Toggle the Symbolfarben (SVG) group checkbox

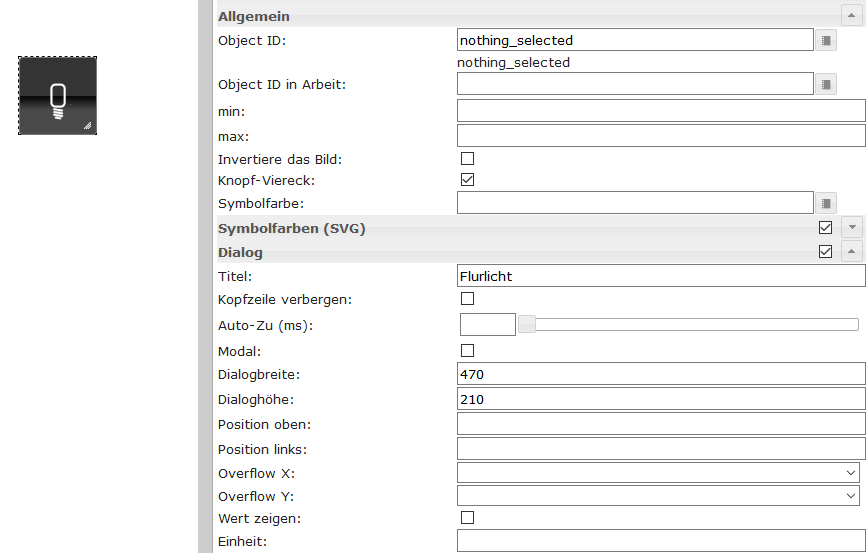point(825,228)
